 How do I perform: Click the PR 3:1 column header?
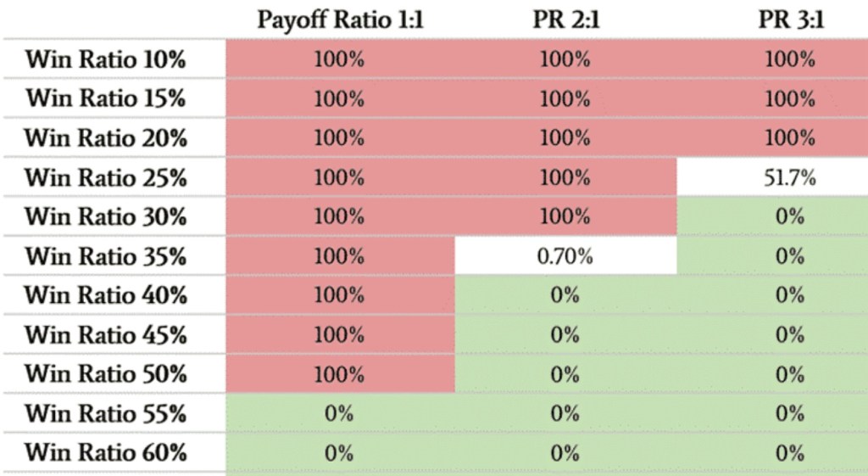[x=790, y=20]
